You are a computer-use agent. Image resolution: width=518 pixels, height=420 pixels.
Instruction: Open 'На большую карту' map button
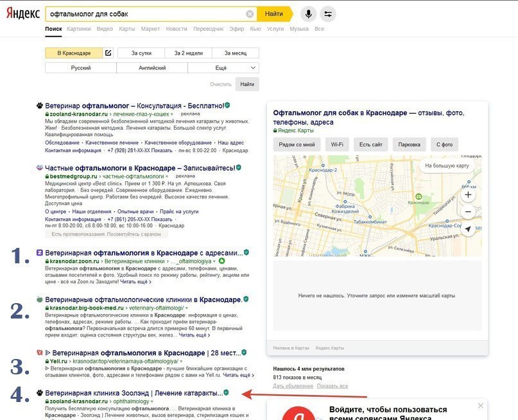pos(447,166)
